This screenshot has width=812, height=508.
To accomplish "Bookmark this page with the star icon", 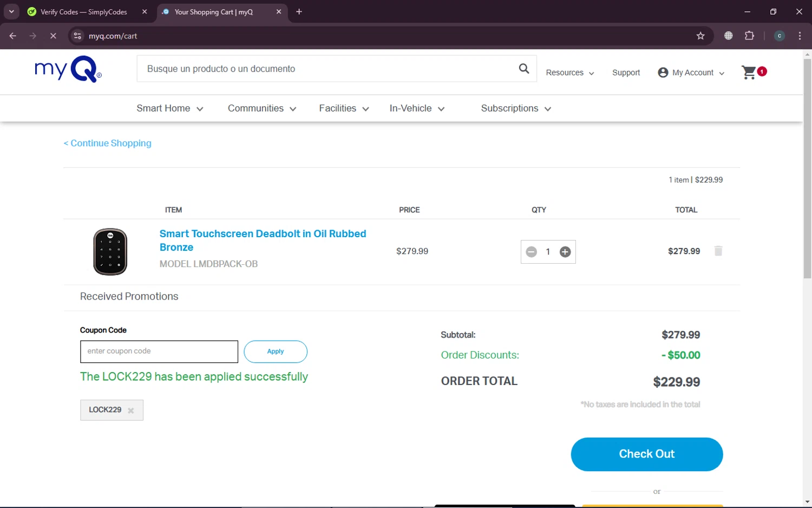I will (x=700, y=36).
